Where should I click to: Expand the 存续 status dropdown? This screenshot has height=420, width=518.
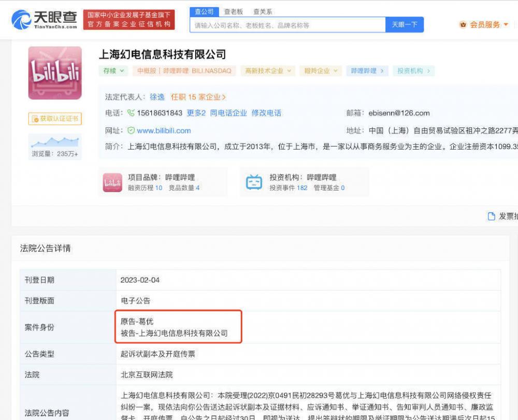click(120, 71)
